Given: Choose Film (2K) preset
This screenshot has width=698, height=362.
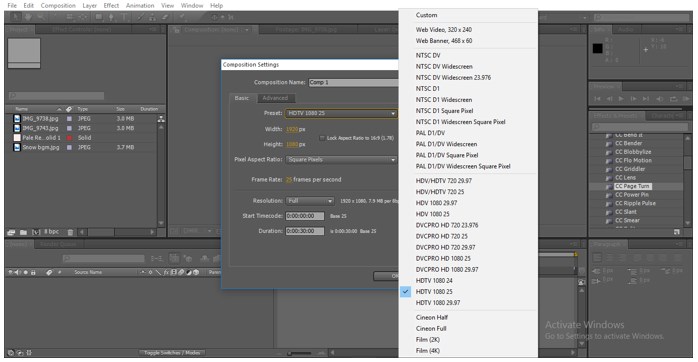Looking at the screenshot, I should tap(428, 340).
